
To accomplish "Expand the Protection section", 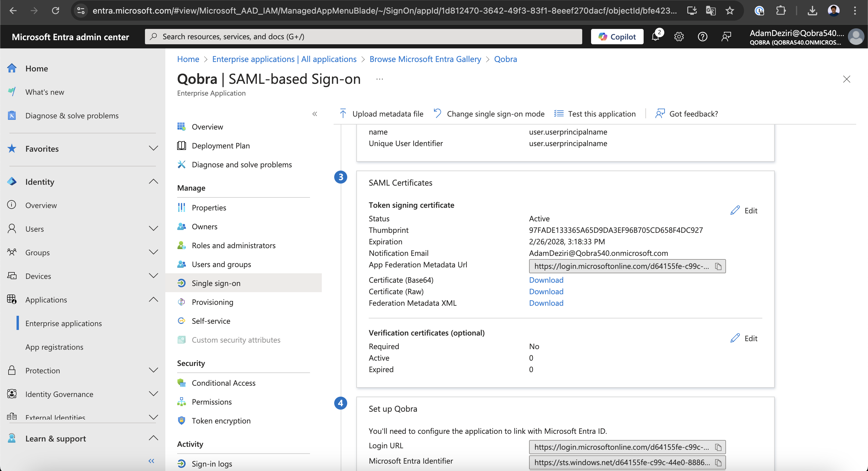I will coord(153,370).
